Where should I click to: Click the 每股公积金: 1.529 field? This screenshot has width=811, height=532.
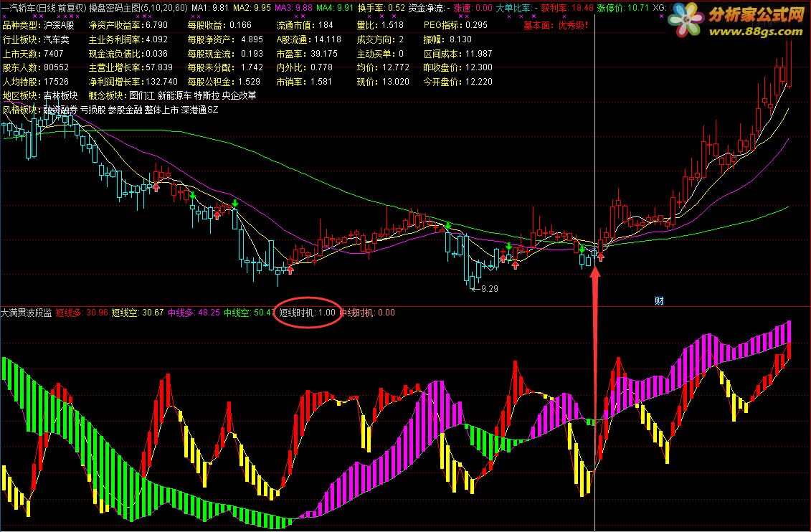(x=224, y=82)
